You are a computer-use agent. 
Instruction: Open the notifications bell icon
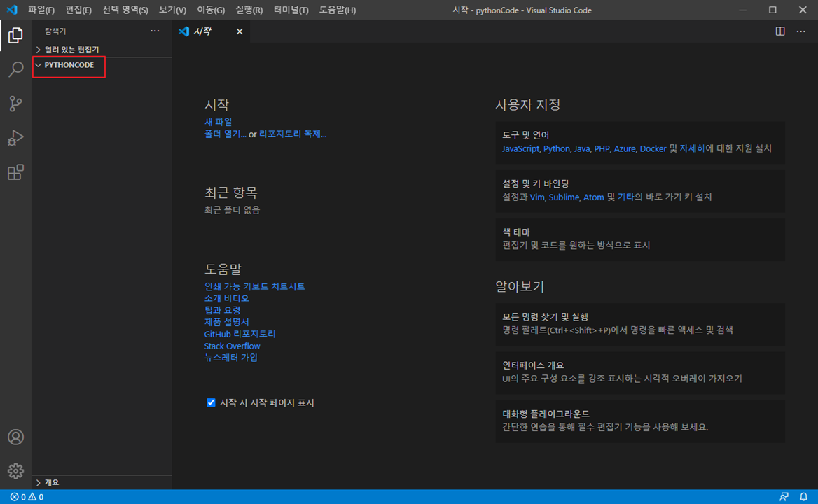click(x=804, y=497)
